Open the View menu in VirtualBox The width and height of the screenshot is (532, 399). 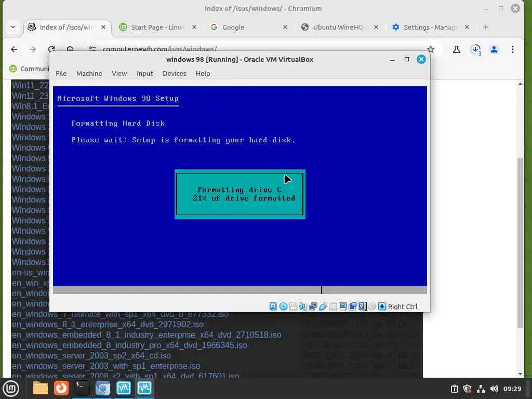click(119, 74)
